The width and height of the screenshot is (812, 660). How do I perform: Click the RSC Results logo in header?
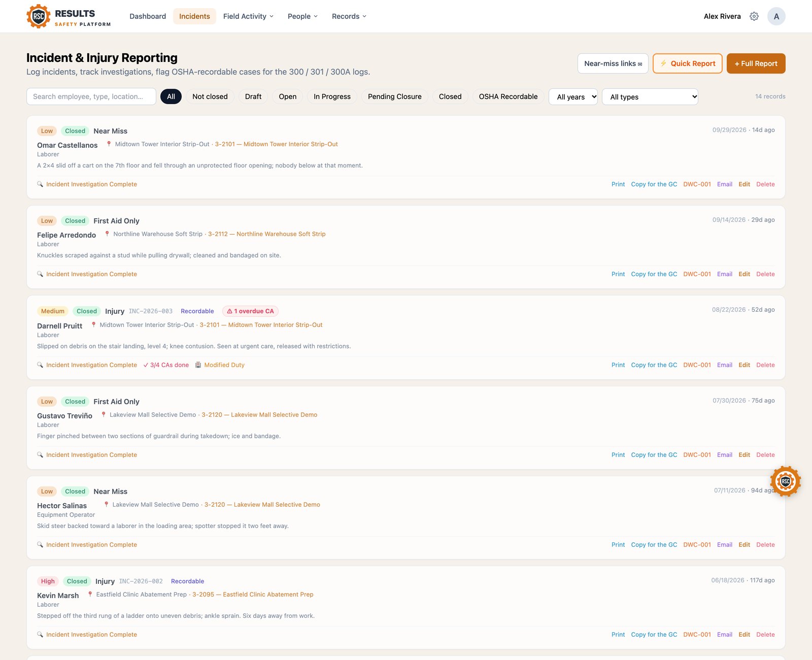pyautogui.click(x=69, y=16)
